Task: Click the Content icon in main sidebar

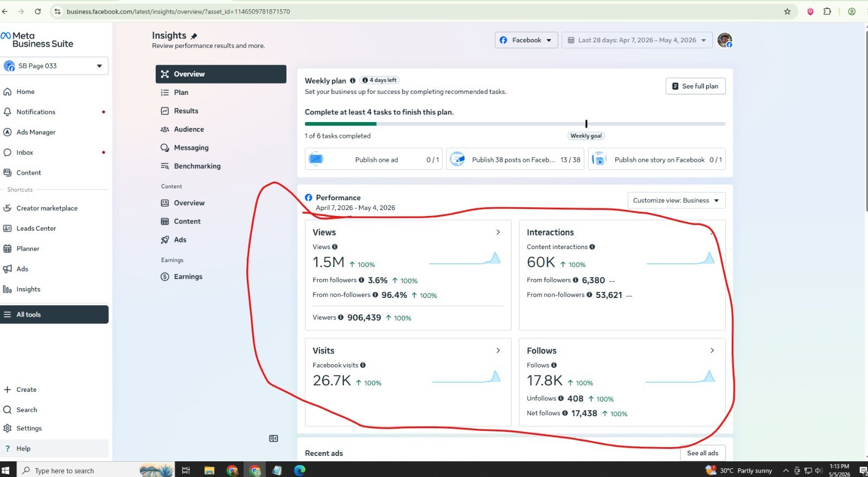Action: pyautogui.click(x=8, y=173)
